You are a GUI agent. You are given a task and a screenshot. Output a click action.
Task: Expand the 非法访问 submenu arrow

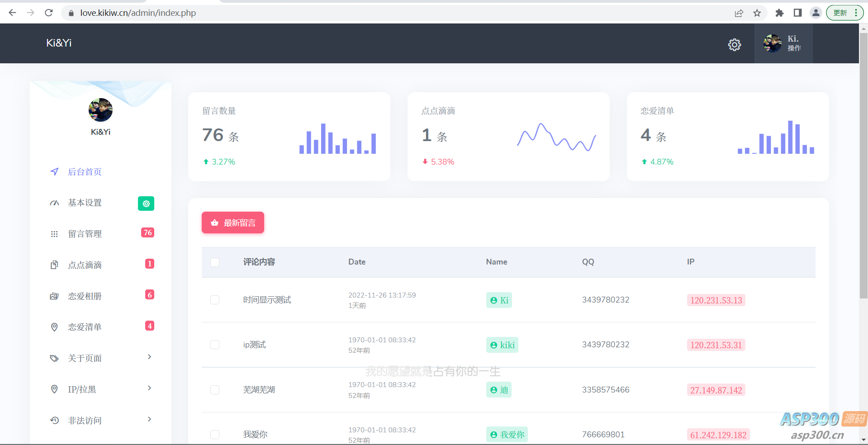pyautogui.click(x=149, y=419)
